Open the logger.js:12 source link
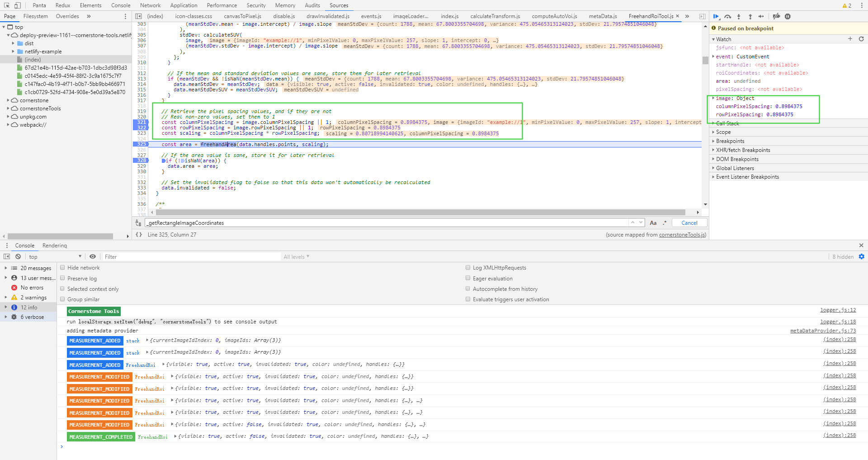The width and height of the screenshot is (868, 460). pos(838,310)
